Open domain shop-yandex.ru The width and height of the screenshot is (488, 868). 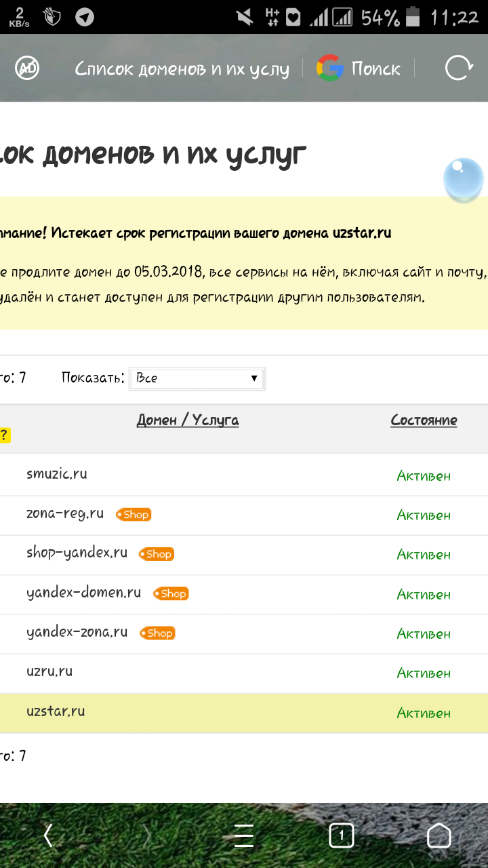pyautogui.click(x=77, y=553)
